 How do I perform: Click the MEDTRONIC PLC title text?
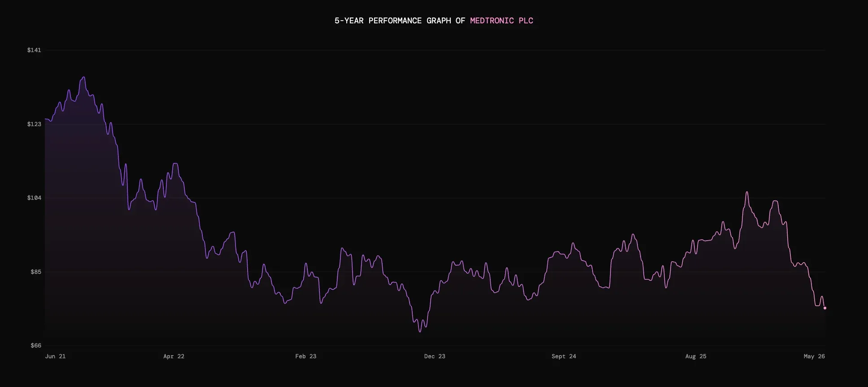coord(502,21)
